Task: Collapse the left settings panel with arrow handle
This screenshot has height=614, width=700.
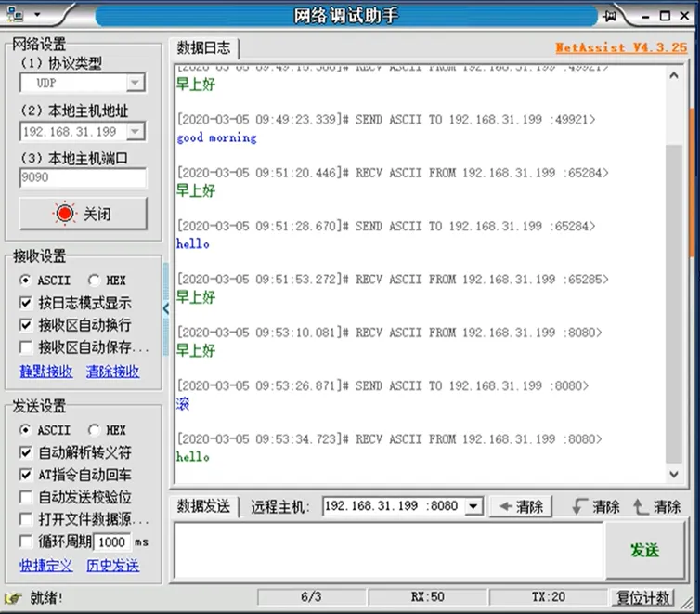Action: click(x=166, y=308)
